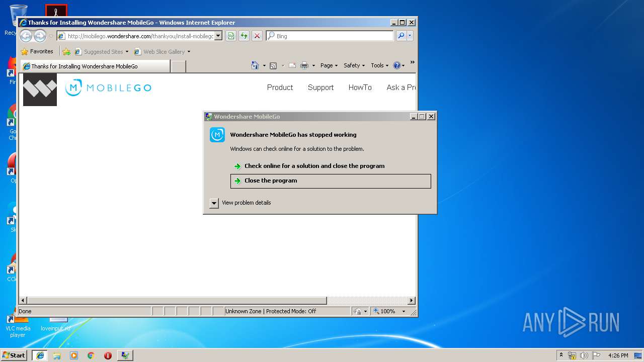Screen dimensions: 644x362
Task: Select the Thanks for Installing Wondershare MobileGo tab
Action: point(95,66)
